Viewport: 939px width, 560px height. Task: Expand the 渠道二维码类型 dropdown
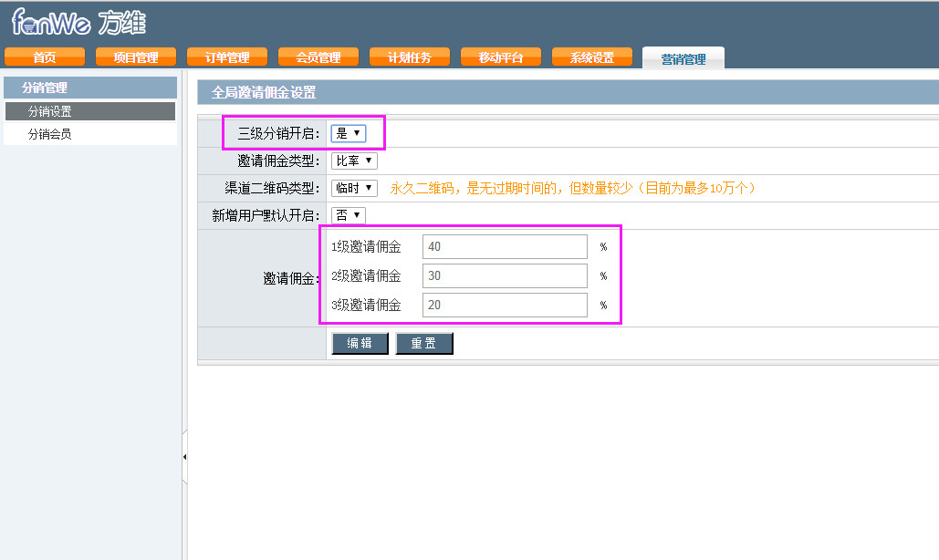click(x=354, y=188)
